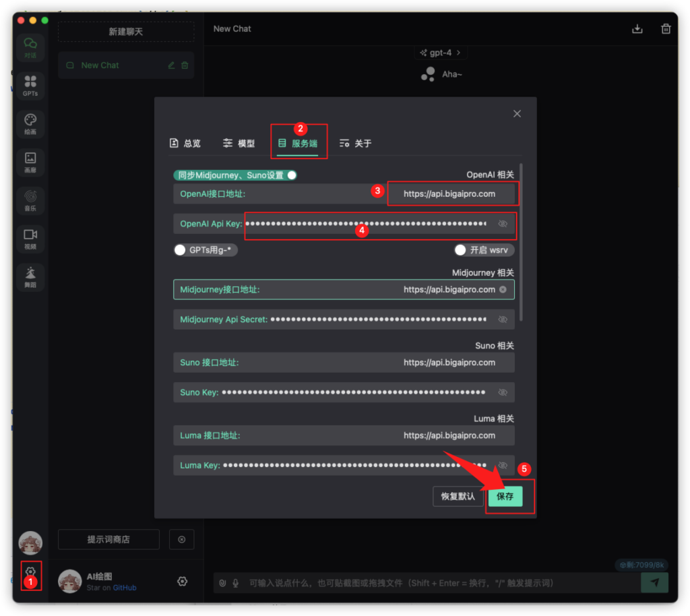Screen dimensions: 690x616
Task: Open the 视频 video section
Action: 30,239
